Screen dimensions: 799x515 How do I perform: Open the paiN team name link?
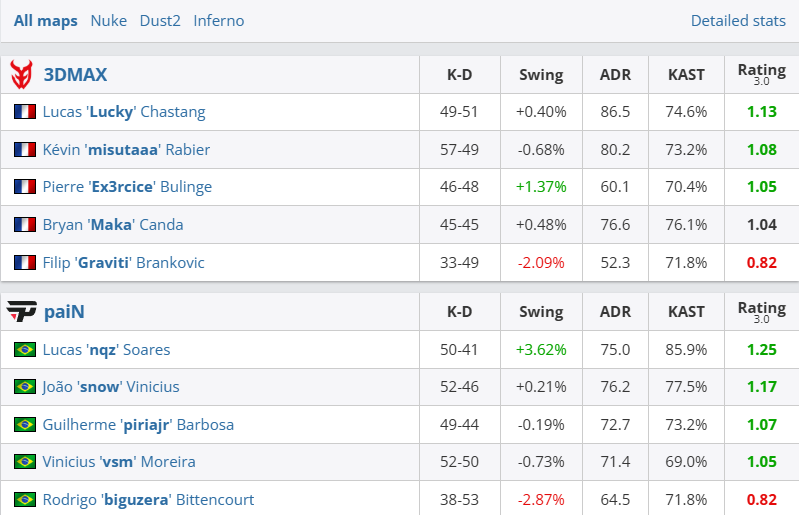64,312
